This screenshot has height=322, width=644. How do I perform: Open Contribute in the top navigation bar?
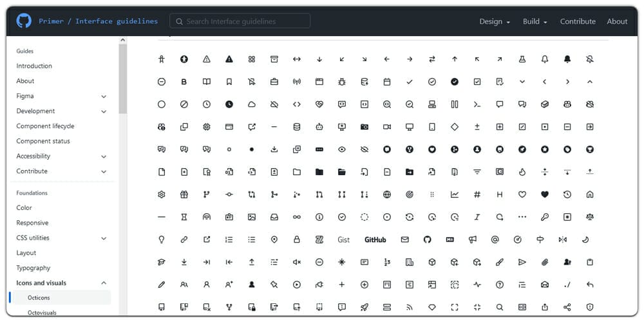(578, 21)
